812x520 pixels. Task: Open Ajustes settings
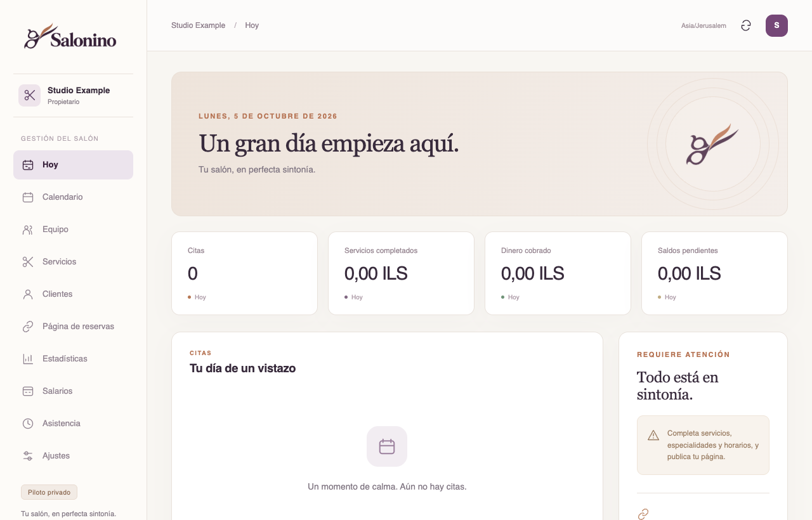73,456
